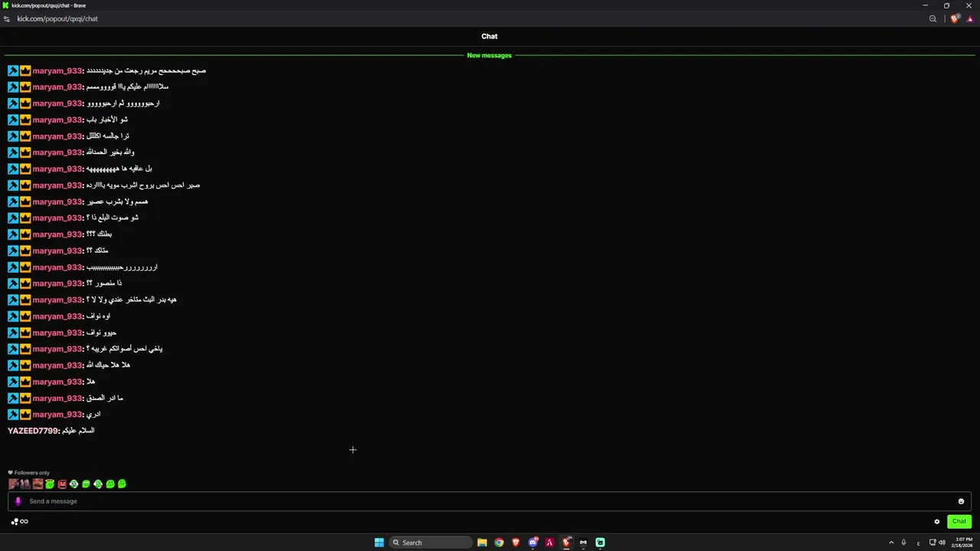The image size is (980, 551).
Task: Open the volume control in system tray
Action: coord(942,543)
